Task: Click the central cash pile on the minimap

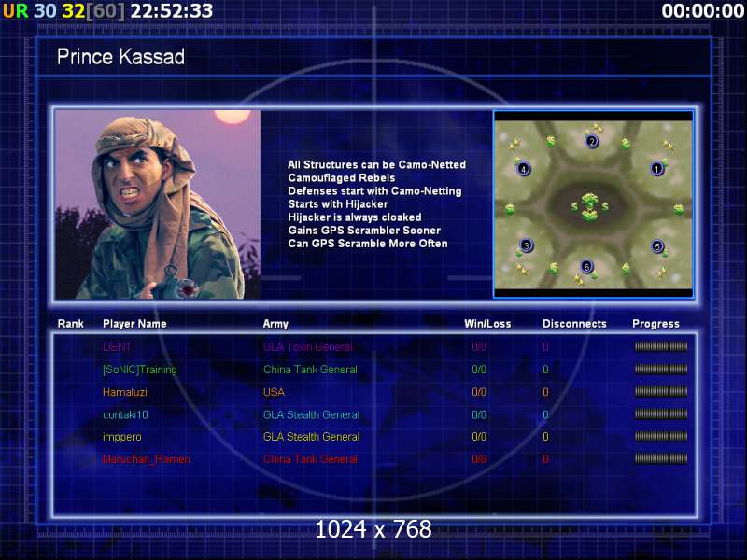Action: pyautogui.click(x=590, y=206)
